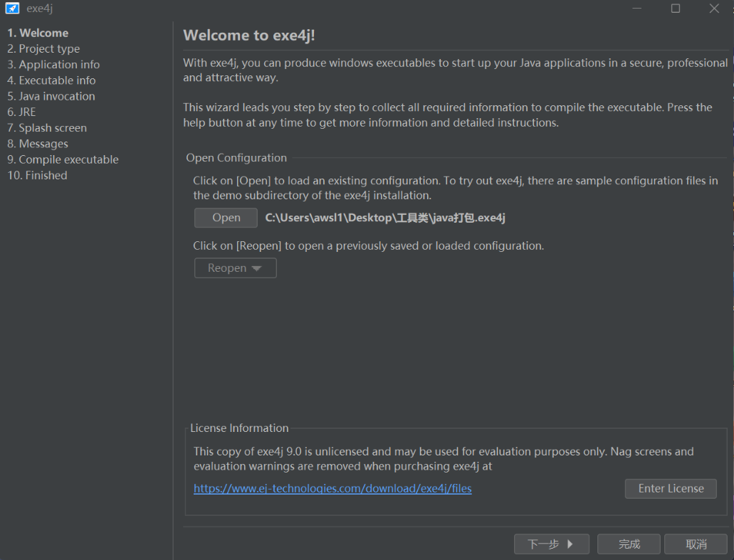734x560 pixels.
Task: Click the 完成 (Finish) button
Action: [629, 544]
